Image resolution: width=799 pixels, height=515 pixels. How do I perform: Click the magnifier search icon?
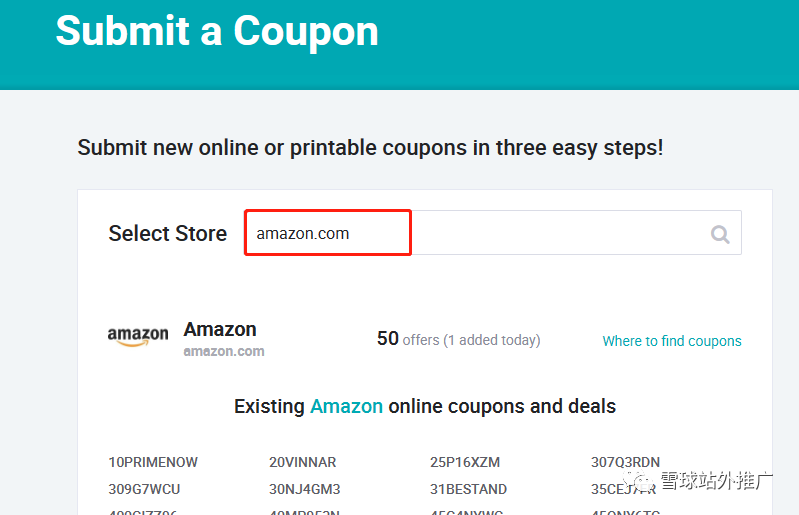pos(720,234)
